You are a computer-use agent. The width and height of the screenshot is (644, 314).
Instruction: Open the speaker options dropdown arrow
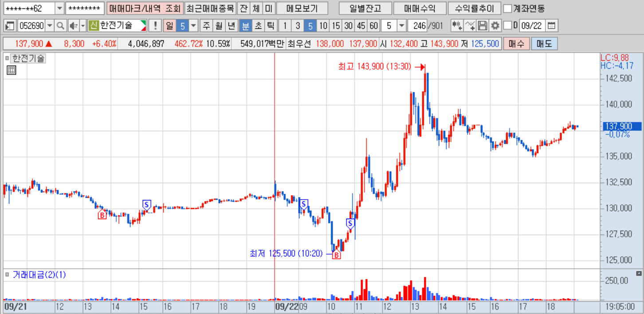pyautogui.click(x=83, y=26)
